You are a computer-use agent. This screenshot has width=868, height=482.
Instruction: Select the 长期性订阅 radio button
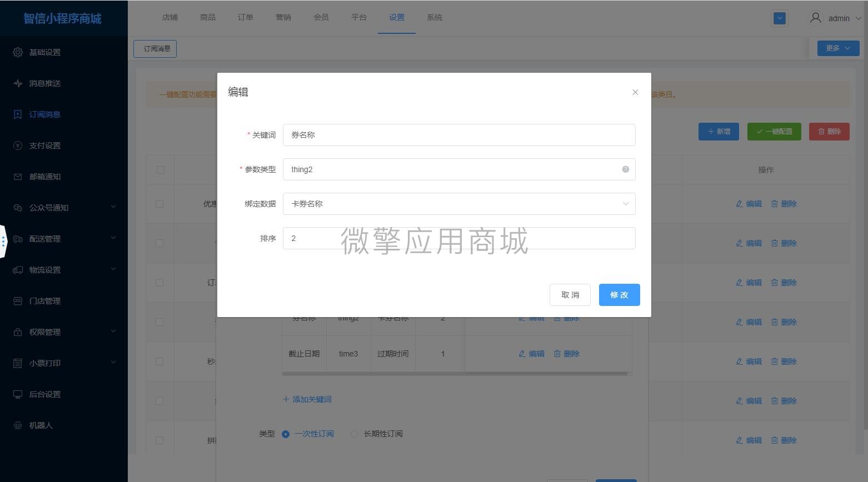pyautogui.click(x=354, y=434)
